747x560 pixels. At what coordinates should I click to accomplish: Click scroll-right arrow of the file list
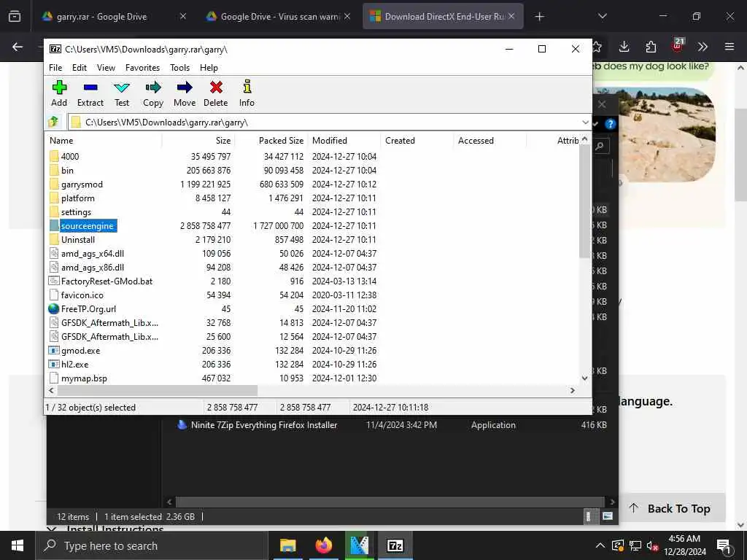(572, 391)
